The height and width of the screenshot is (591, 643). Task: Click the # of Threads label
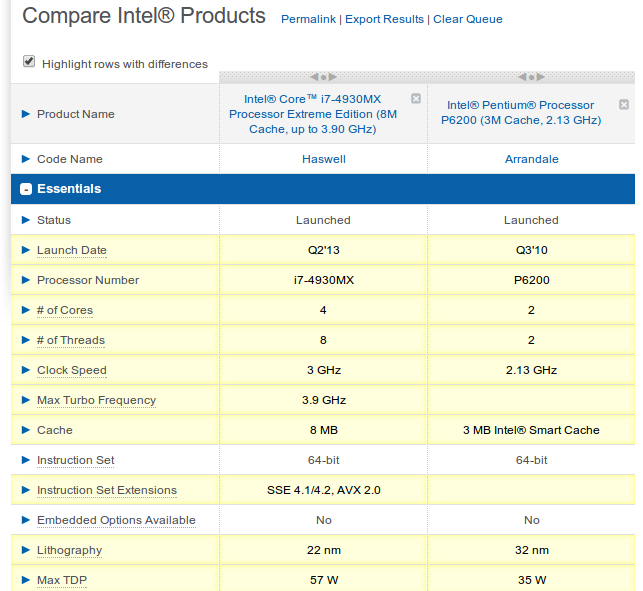pos(71,340)
